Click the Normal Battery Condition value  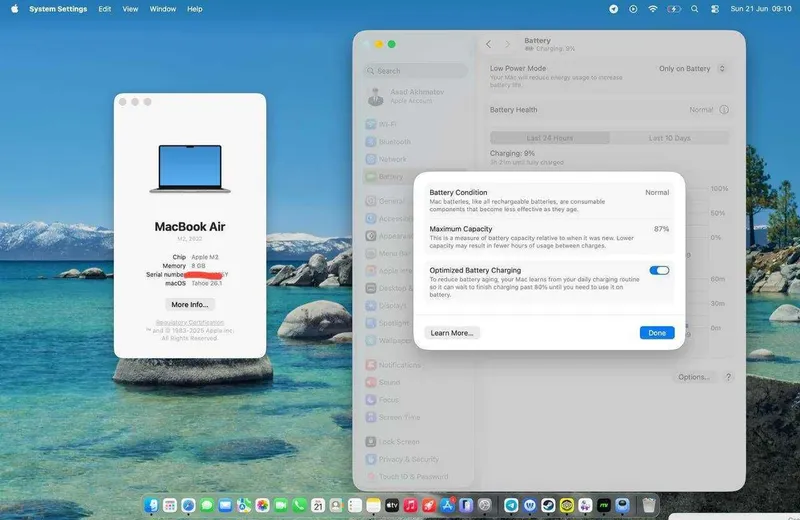(657, 192)
